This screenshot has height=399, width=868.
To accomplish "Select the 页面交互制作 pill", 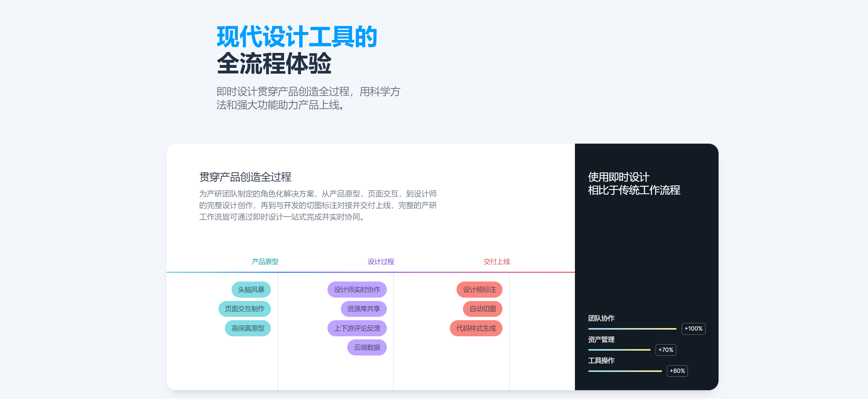I will point(245,309).
